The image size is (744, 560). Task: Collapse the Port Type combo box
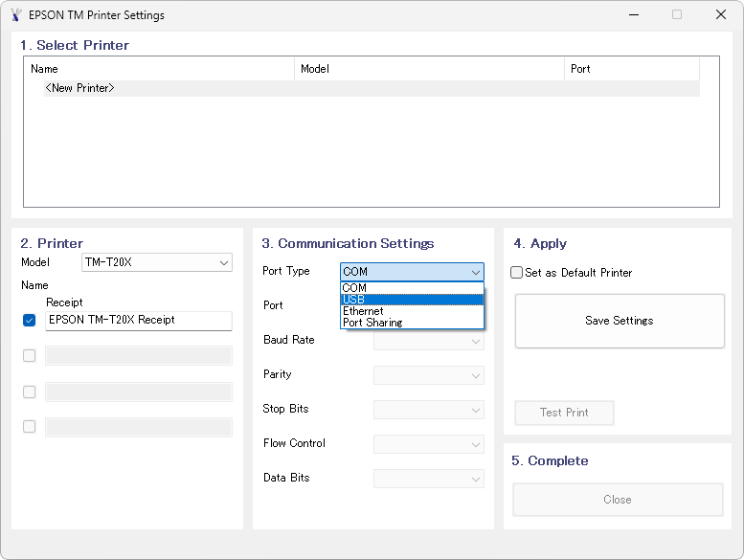412,272
